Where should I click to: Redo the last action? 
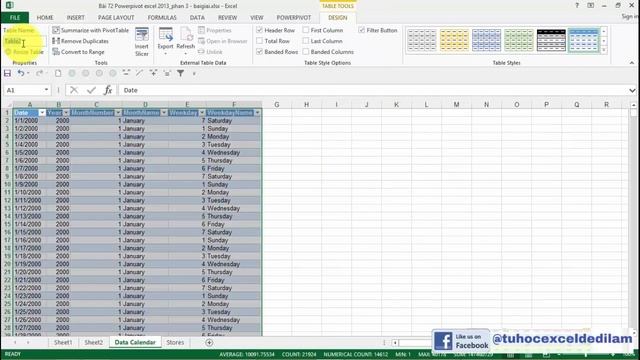(x=39, y=73)
